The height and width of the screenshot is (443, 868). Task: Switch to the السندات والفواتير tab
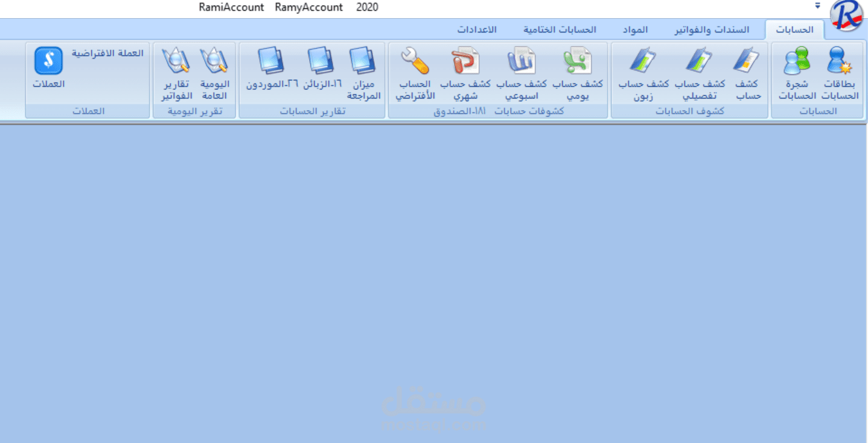712,30
